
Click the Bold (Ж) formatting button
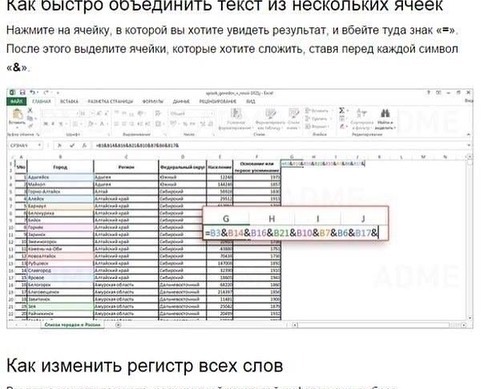pyautogui.click(x=46, y=124)
